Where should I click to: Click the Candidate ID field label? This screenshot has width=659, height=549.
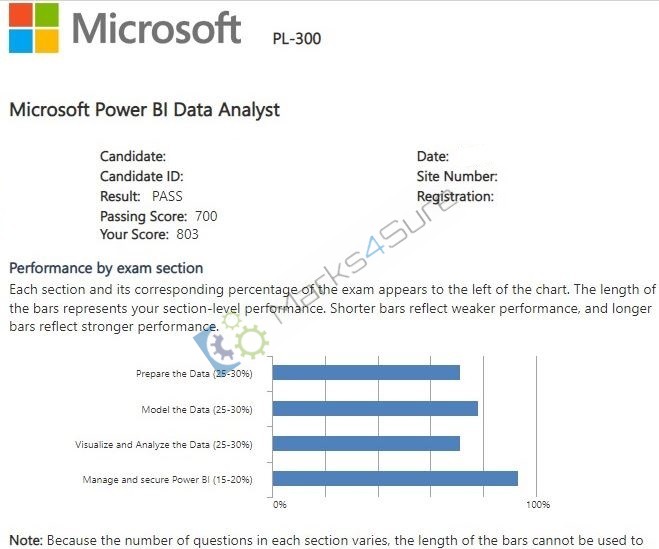142,176
